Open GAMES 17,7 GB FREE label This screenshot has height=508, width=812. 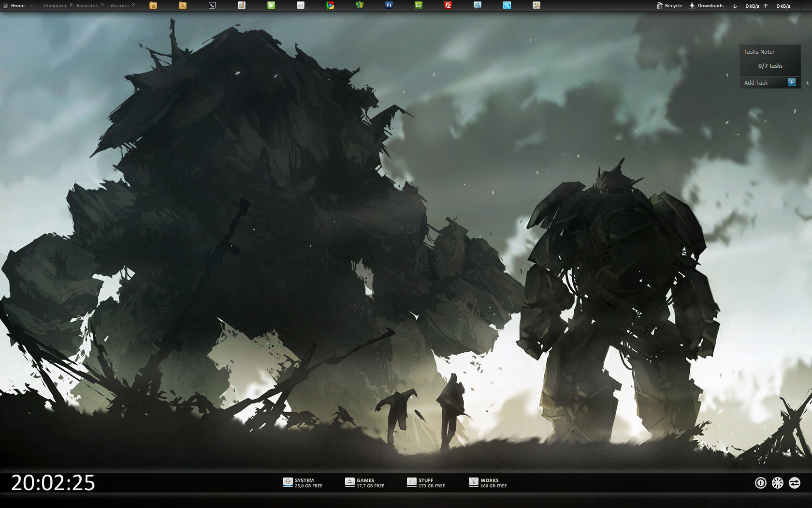click(370, 483)
